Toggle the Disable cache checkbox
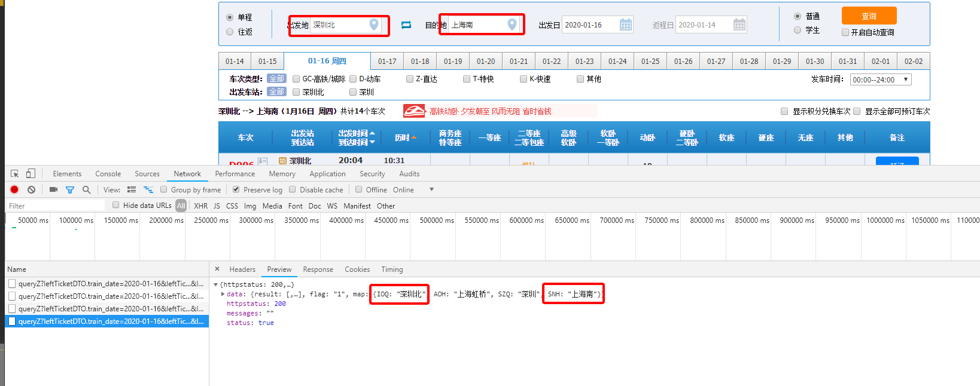 pyautogui.click(x=293, y=189)
